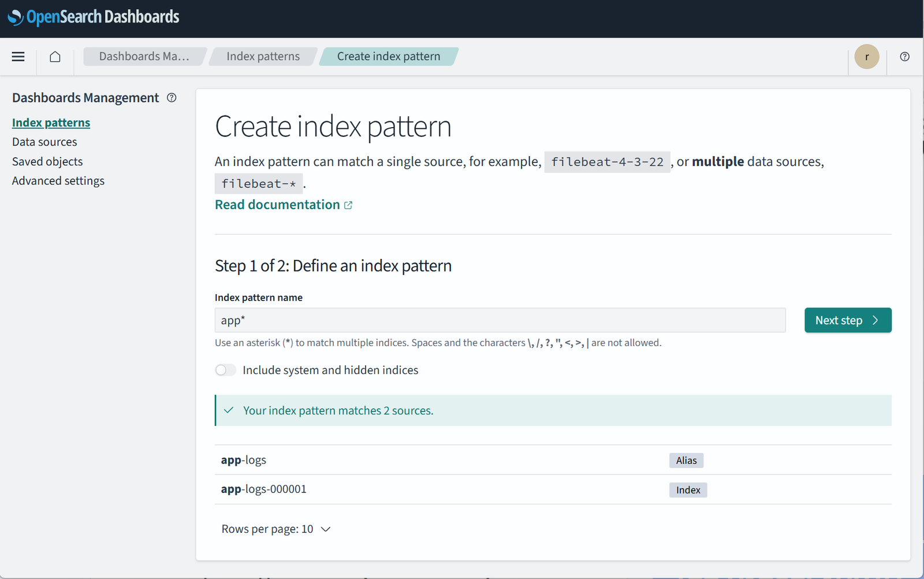Select Index patterns in sidebar
Viewport: 924px width, 579px height.
coord(51,123)
